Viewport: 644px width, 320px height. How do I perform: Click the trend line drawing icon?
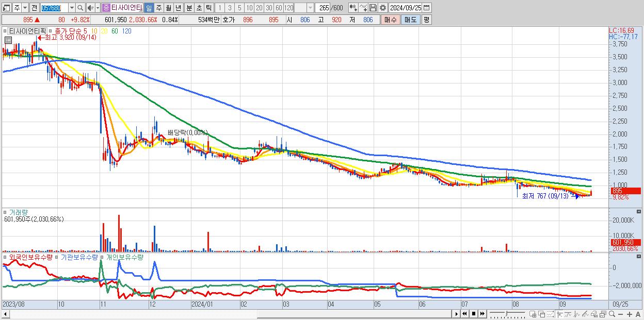(568, 314)
